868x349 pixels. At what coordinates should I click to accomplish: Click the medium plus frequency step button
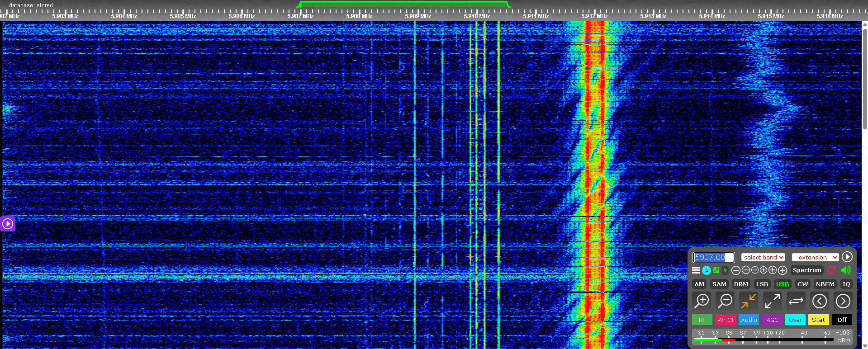(x=773, y=270)
